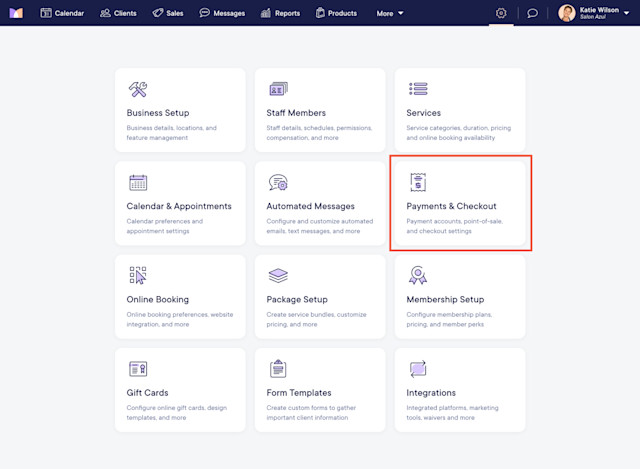Click the Sales tag icon in navigation

pyautogui.click(x=158, y=13)
